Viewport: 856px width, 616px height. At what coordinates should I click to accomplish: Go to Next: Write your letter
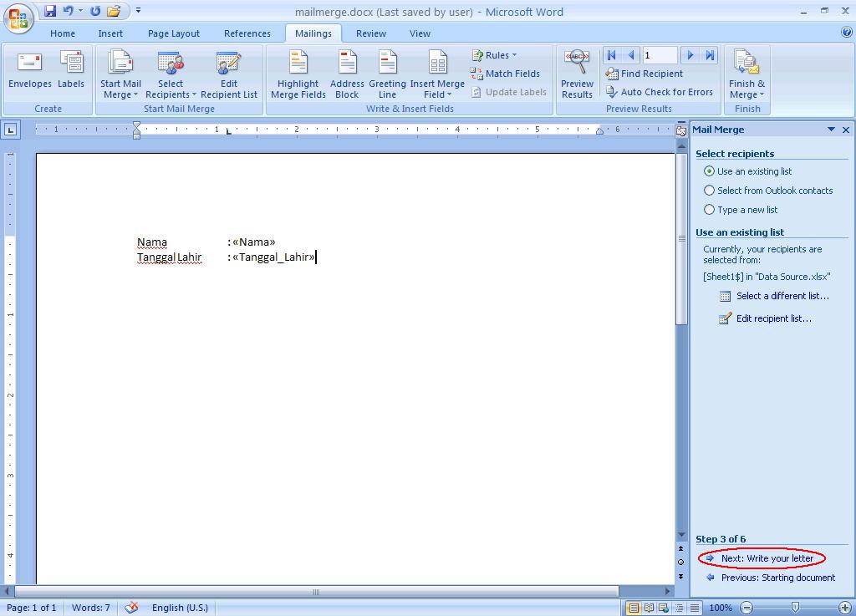pos(767,558)
